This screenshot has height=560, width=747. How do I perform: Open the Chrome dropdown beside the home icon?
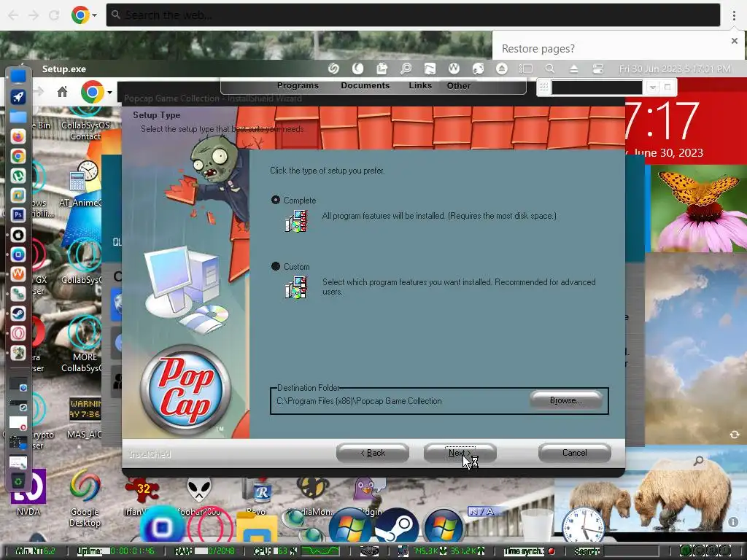pos(109,92)
